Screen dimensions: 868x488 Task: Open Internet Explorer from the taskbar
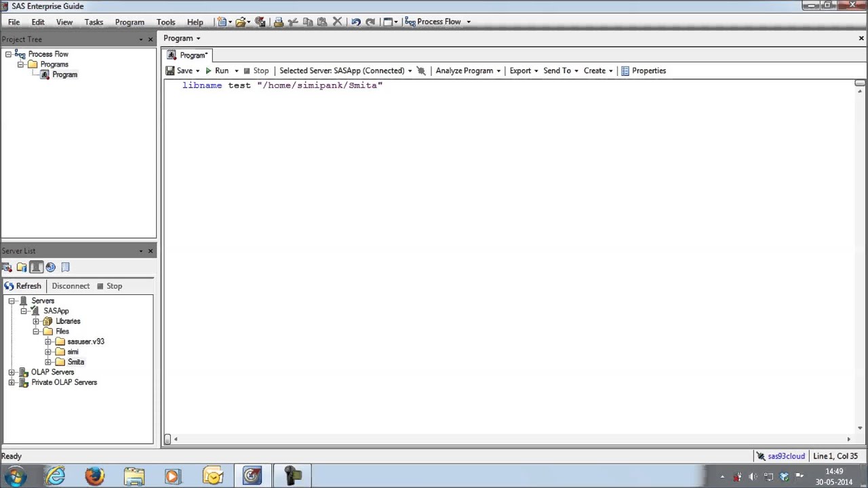(55, 476)
